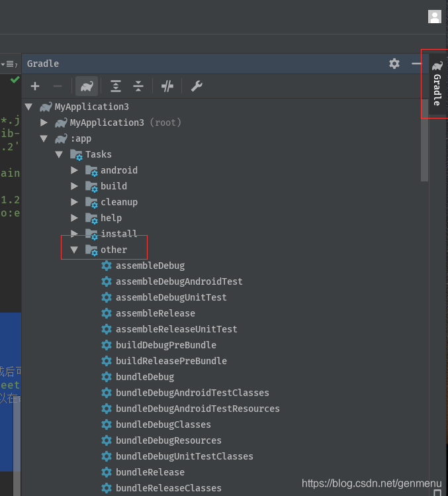This screenshot has width=448, height=496.
Task: Open the list dropdown icon left of Gradle panel
Action: pos(9,64)
